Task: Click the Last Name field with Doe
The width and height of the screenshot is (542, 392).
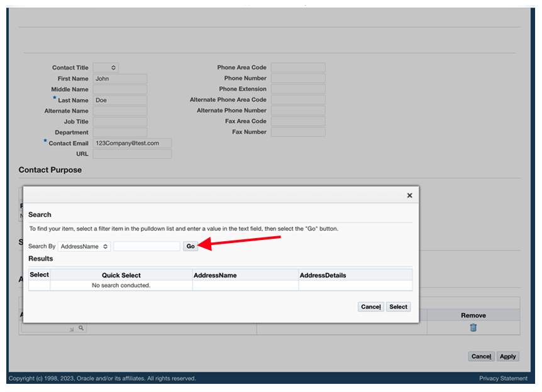Action: click(120, 100)
